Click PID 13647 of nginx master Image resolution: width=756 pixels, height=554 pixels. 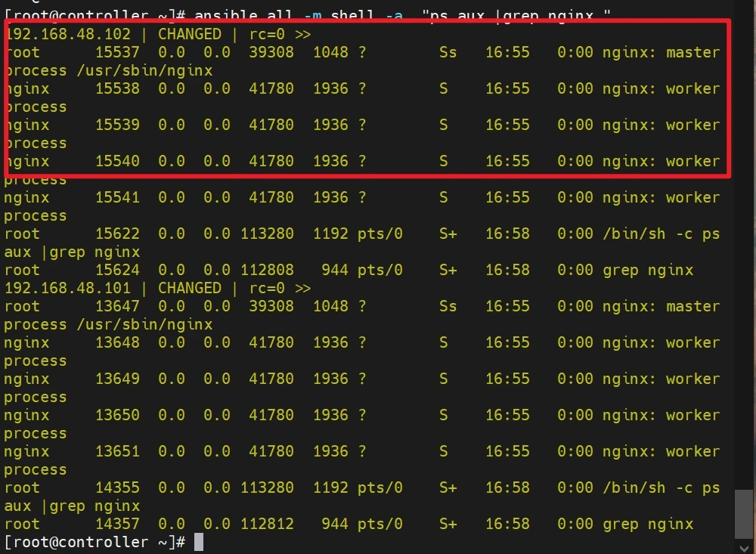(117, 306)
